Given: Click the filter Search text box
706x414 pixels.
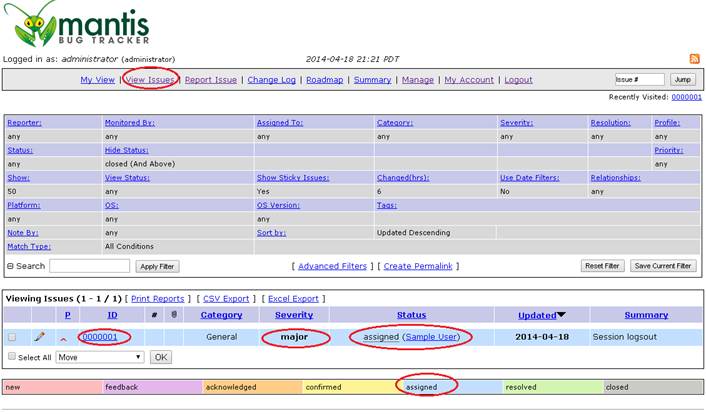Looking at the screenshot, I should click(89, 266).
